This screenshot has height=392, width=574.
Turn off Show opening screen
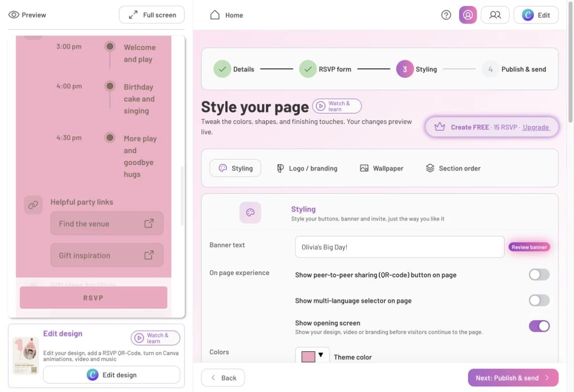click(x=539, y=326)
